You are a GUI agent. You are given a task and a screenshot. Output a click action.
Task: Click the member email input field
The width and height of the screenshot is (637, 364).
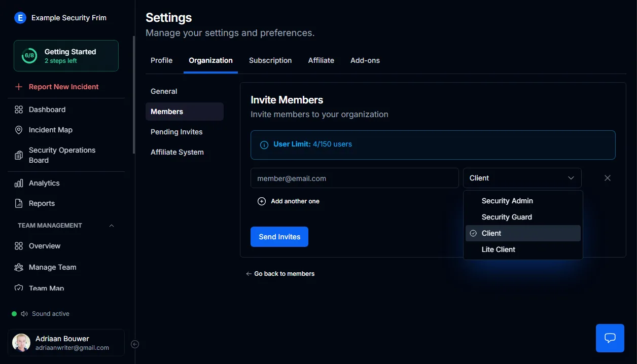click(355, 178)
